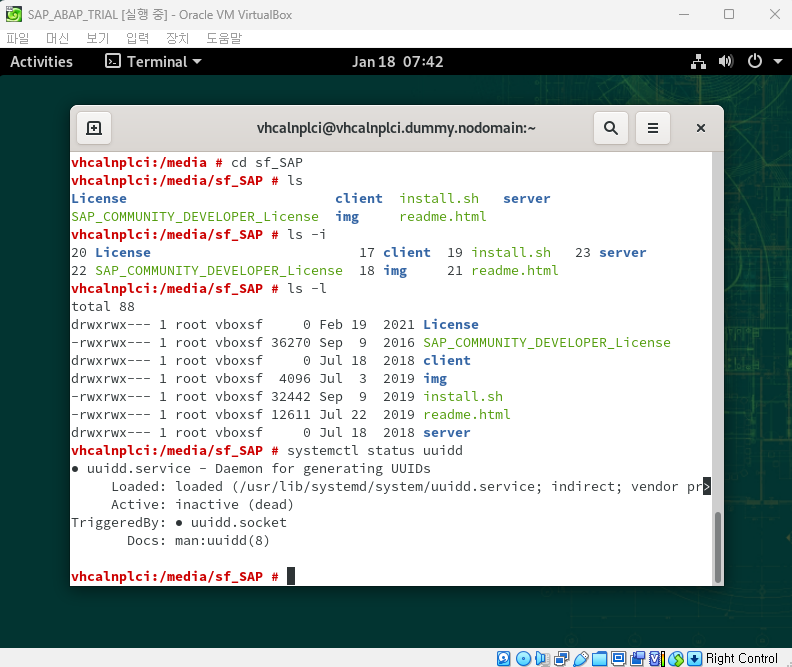Click the terminal cursor at last prompt
Viewport: 792px width, 667px height.
(x=291, y=576)
